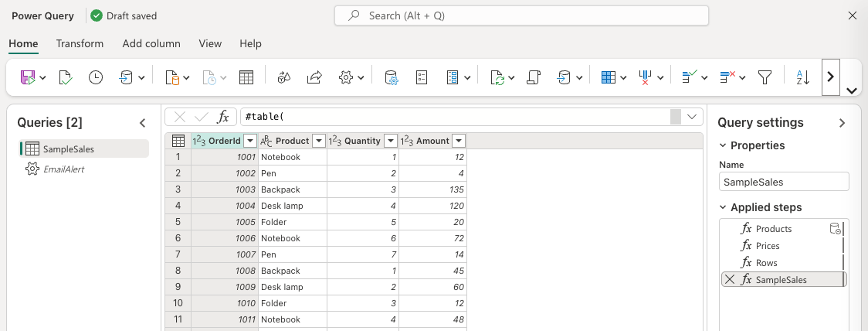Open the Help tab

click(250, 43)
